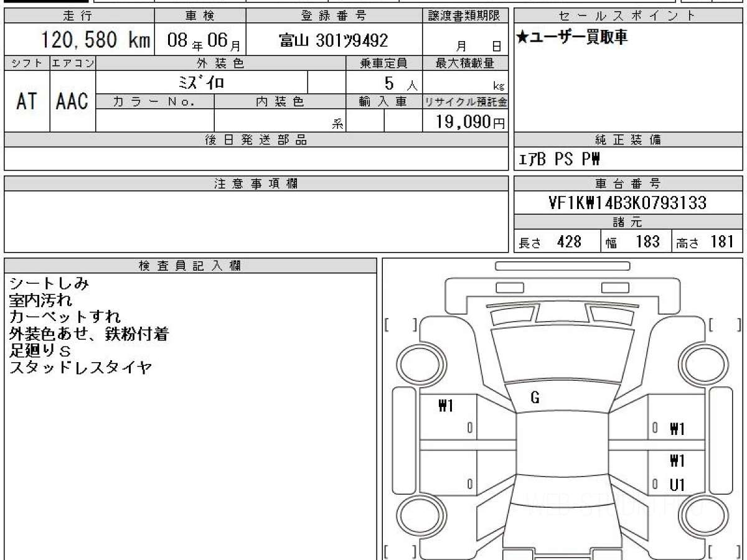This screenshot has height=560, width=747.
Task: Click the exterior color ミズイロ field
Action: click(202, 82)
